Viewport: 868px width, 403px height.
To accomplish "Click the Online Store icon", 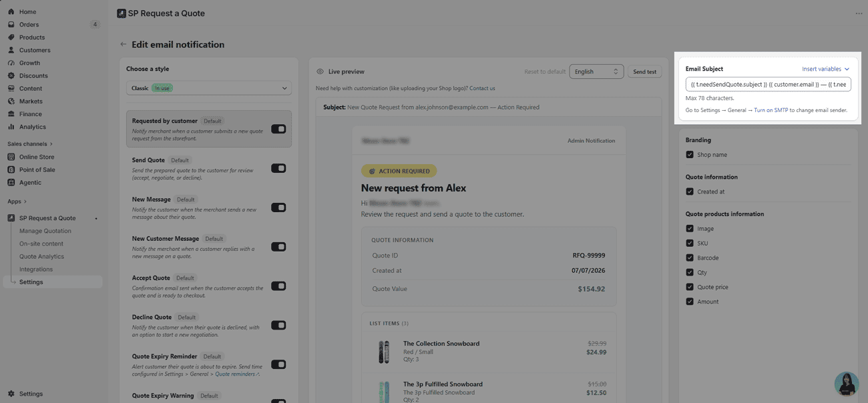I will (x=11, y=157).
